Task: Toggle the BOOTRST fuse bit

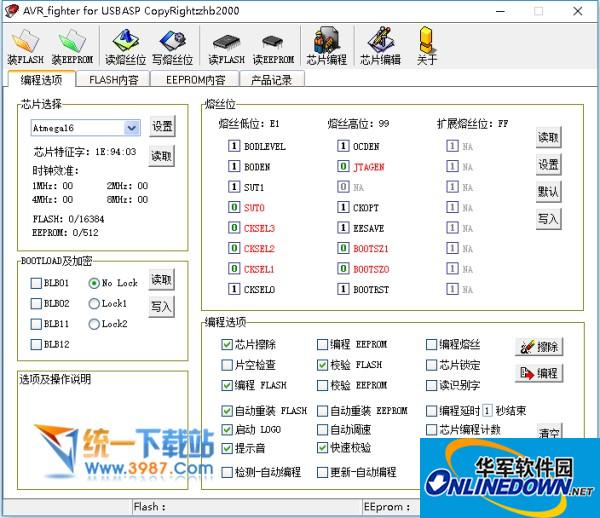Action: tap(343, 289)
